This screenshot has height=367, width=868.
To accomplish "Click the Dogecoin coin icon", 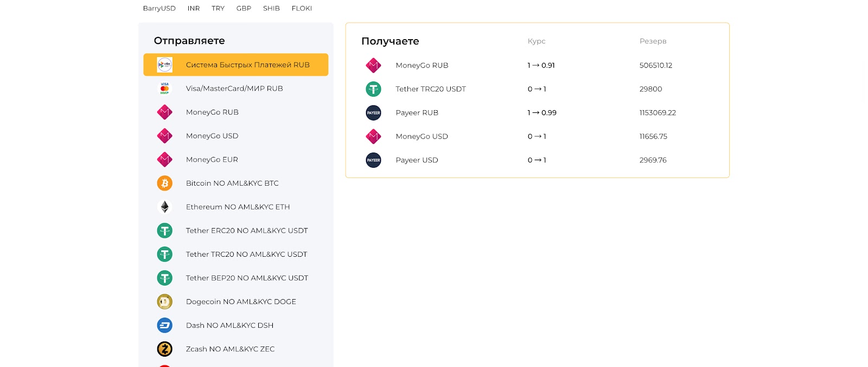I will click(164, 302).
